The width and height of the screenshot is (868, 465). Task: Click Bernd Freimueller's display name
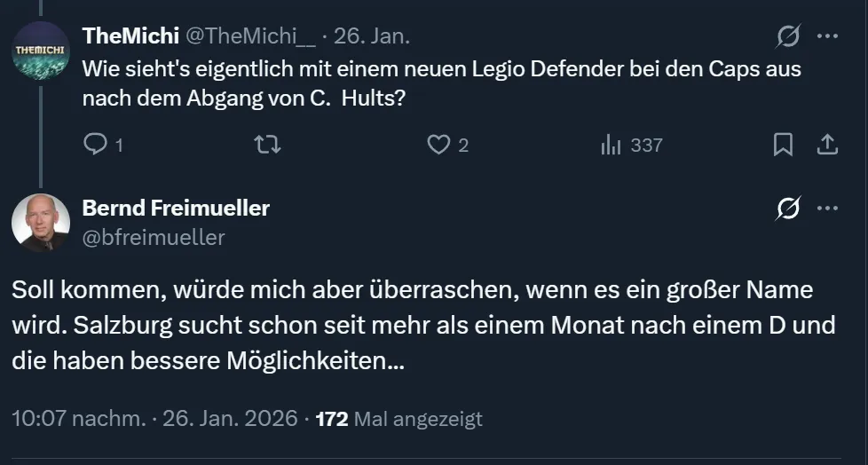tap(176, 208)
